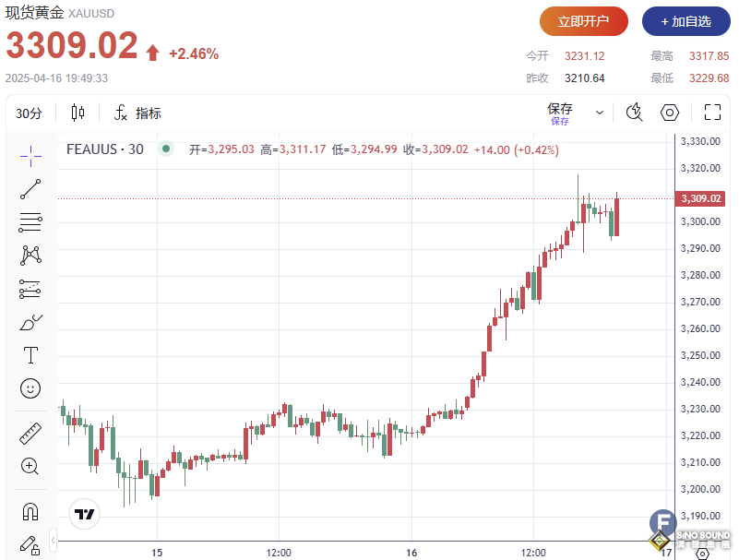Open the emoji sticker tool

point(30,388)
